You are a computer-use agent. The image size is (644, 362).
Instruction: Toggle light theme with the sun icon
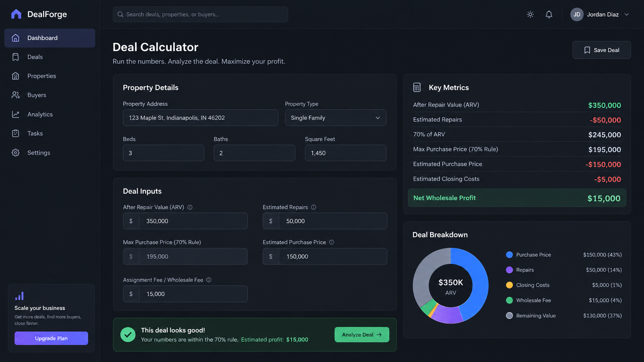[x=530, y=14]
